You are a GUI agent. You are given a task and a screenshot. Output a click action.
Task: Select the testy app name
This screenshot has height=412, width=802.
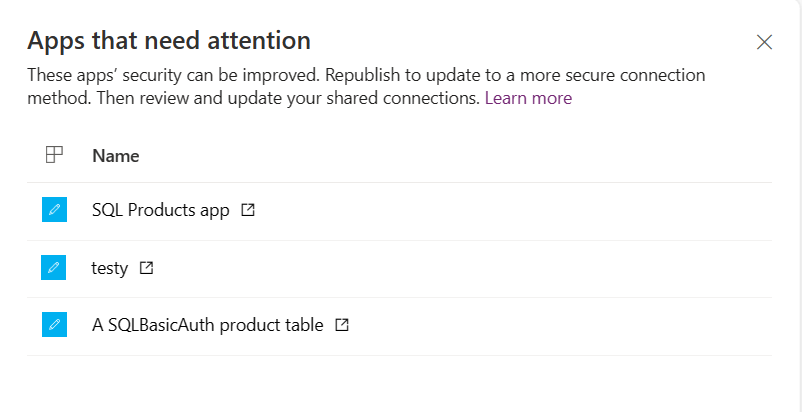(x=109, y=268)
